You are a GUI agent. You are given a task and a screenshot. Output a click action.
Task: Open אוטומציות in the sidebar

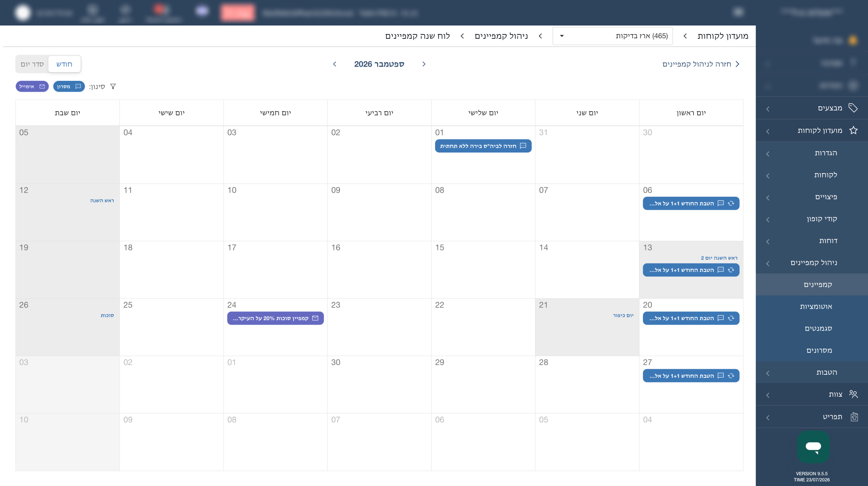click(812, 306)
